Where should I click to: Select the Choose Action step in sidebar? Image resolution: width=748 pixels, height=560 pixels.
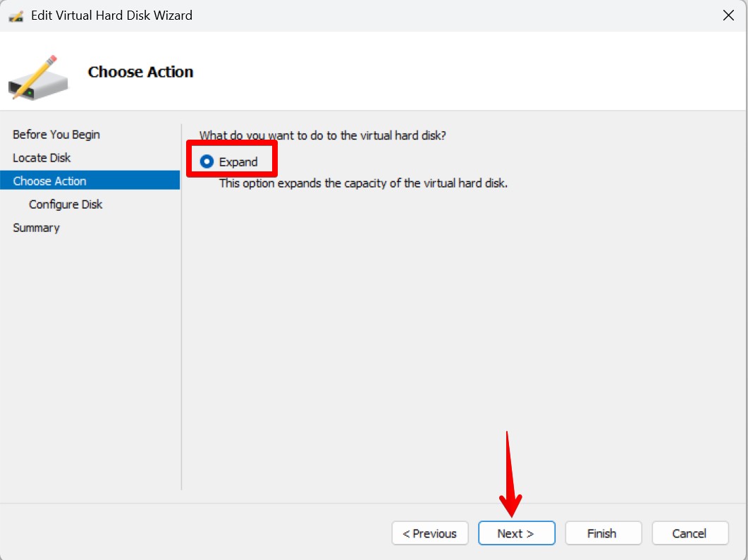[x=90, y=181]
